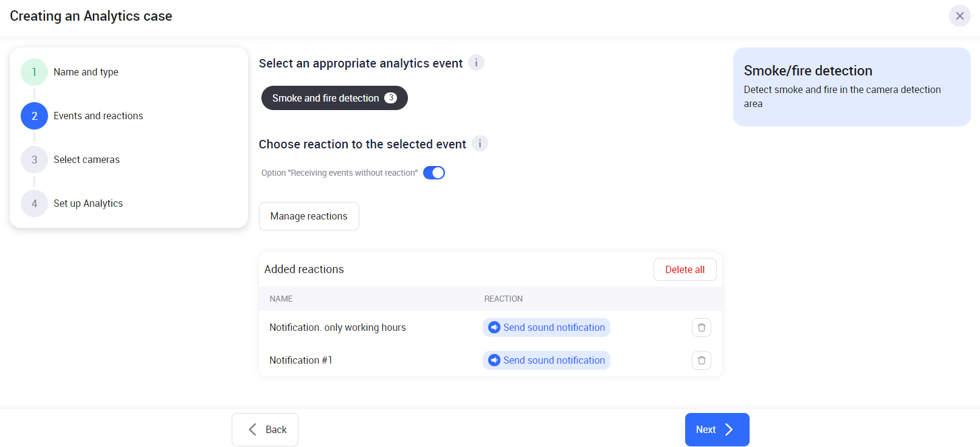Image resolution: width=980 pixels, height=447 pixels.
Task: Click speaker icon in Notification #1 row
Action: tap(494, 361)
